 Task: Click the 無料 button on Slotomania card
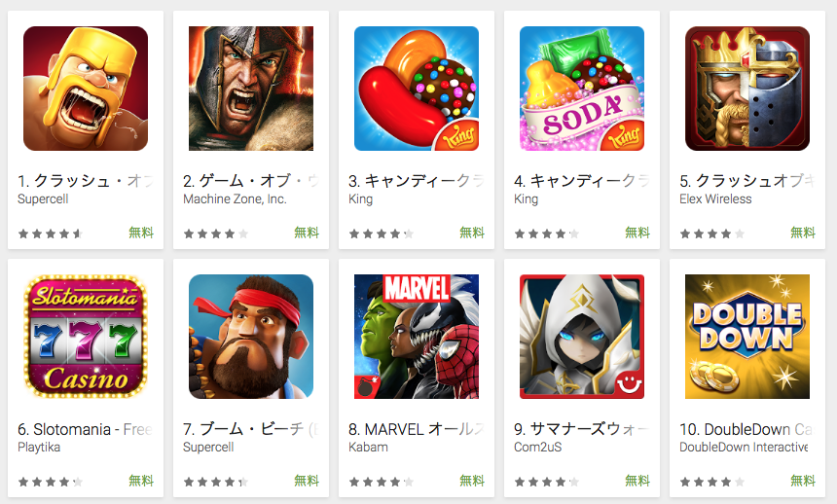pos(141,481)
